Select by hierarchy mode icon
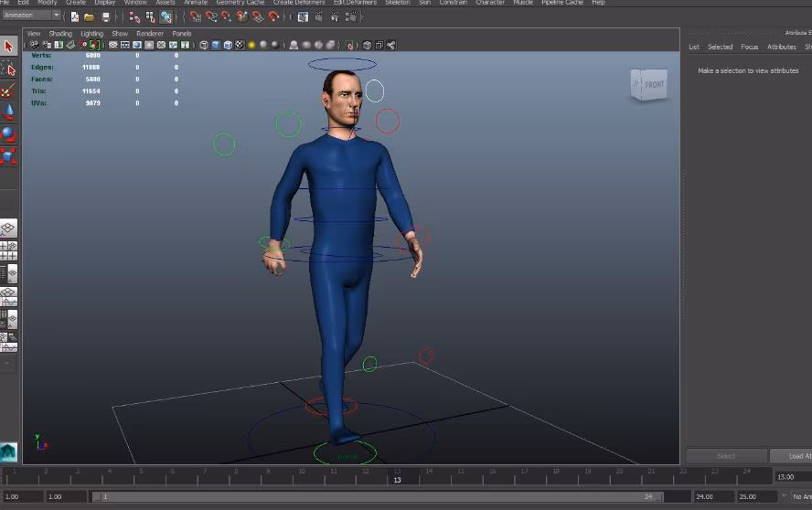This screenshot has height=510, width=812. click(134, 17)
